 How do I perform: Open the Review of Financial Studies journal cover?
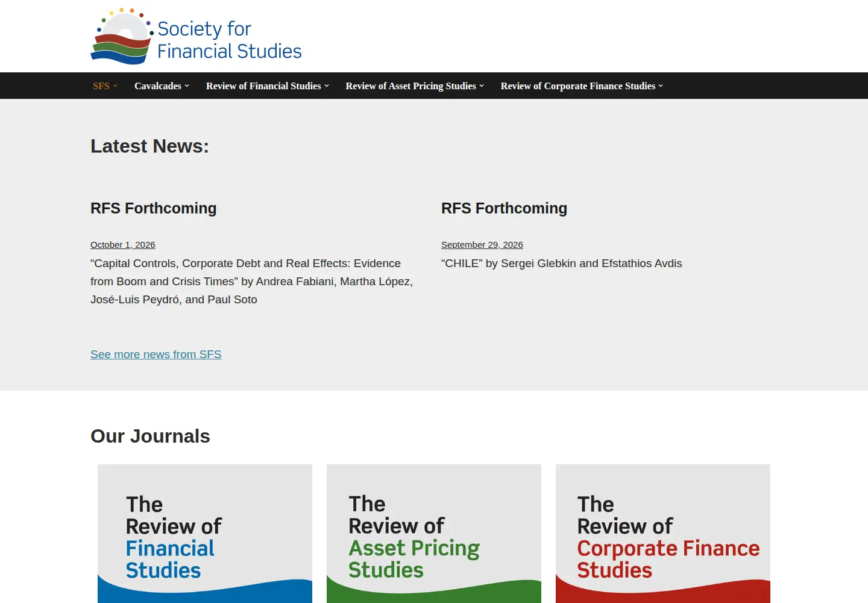[x=205, y=534]
